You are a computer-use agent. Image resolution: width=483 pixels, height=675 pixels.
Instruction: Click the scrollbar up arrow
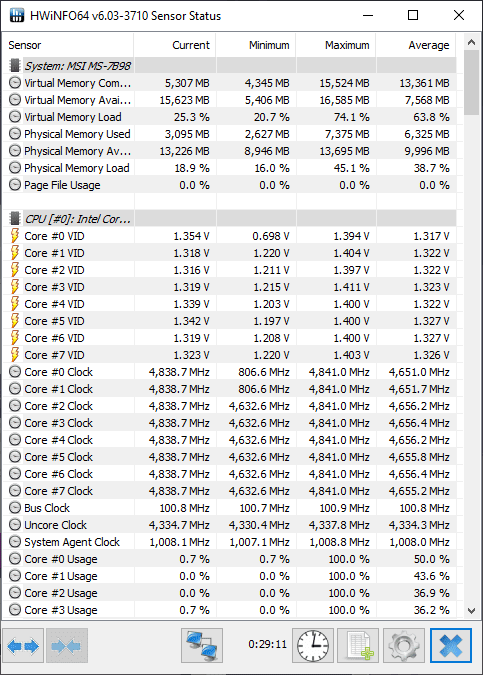(x=471, y=43)
